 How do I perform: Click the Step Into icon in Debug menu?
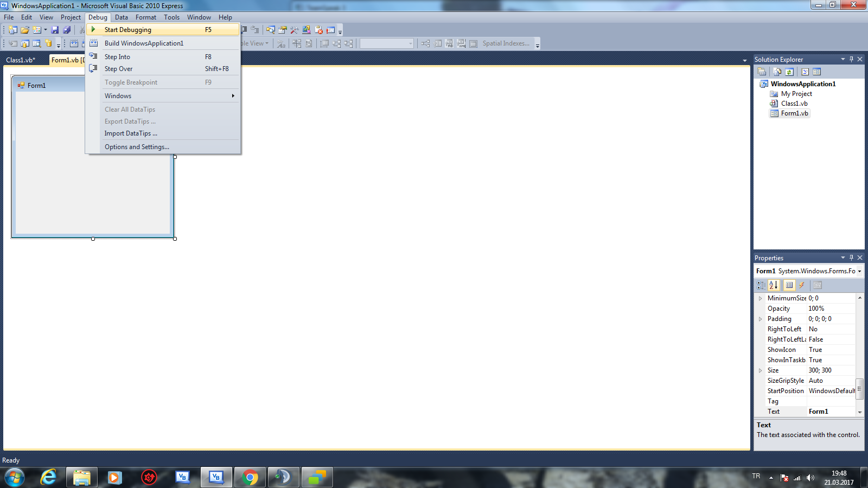[x=93, y=56]
